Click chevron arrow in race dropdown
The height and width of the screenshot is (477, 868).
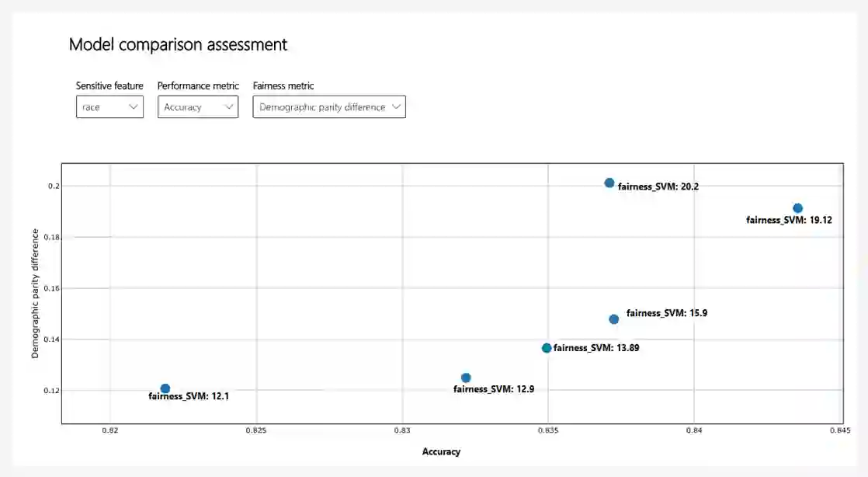click(133, 107)
